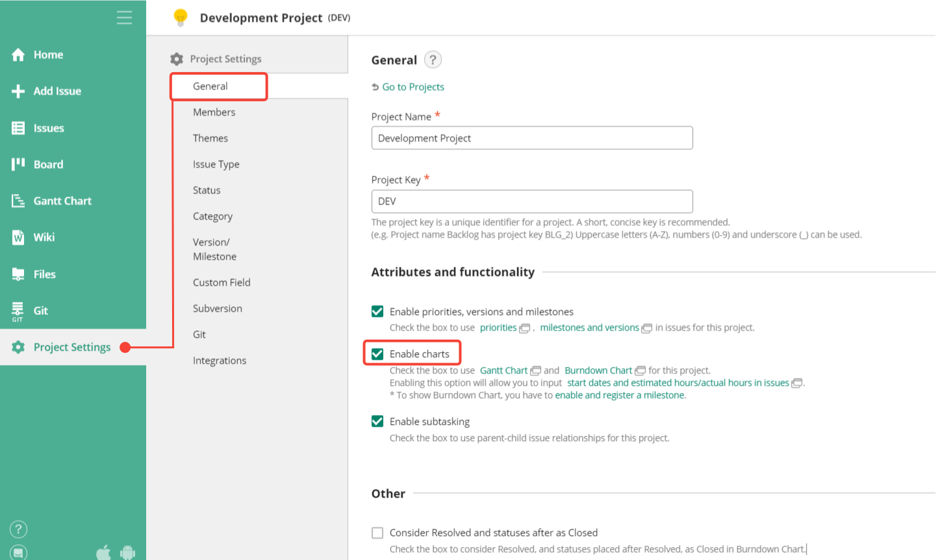Open Gantt Chart from the sidebar
936x560 pixels.
tap(51, 201)
